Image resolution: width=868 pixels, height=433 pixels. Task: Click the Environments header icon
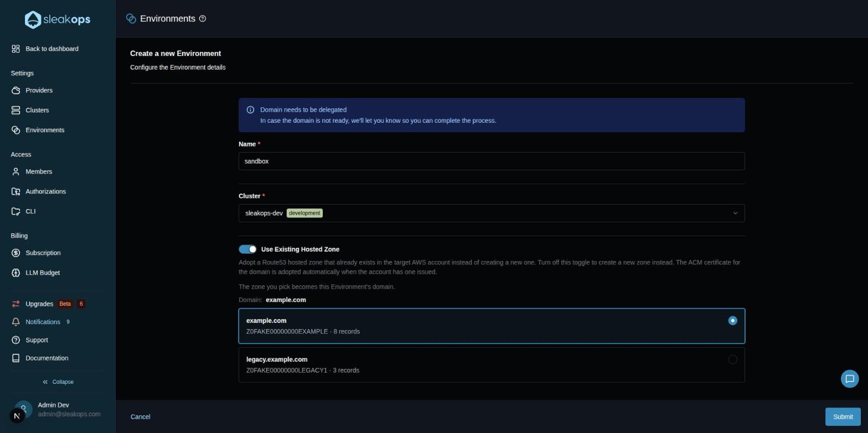(x=131, y=19)
